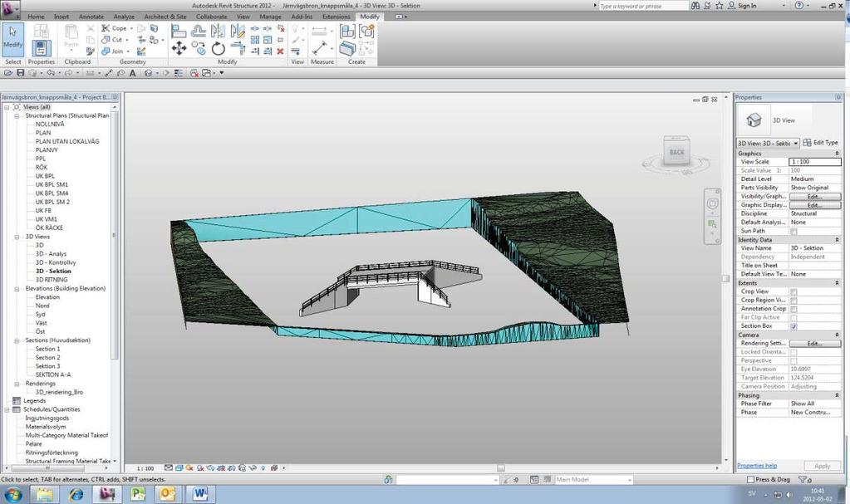Click the Join geometry tool

(x=113, y=51)
